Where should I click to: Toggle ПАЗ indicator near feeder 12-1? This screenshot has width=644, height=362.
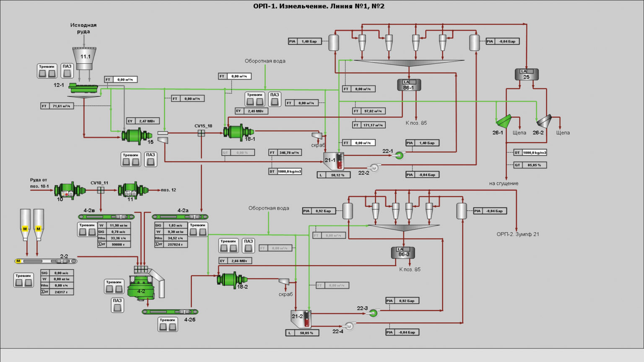[67, 71]
